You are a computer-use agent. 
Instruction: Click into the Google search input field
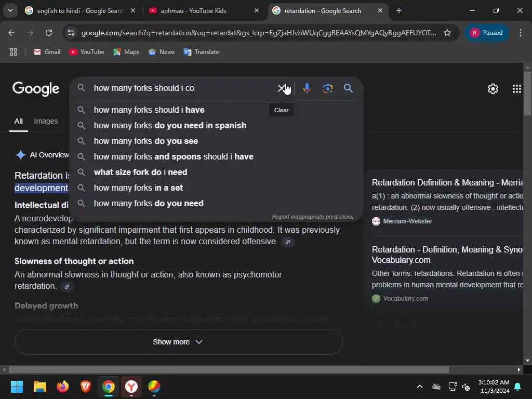(x=183, y=88)
